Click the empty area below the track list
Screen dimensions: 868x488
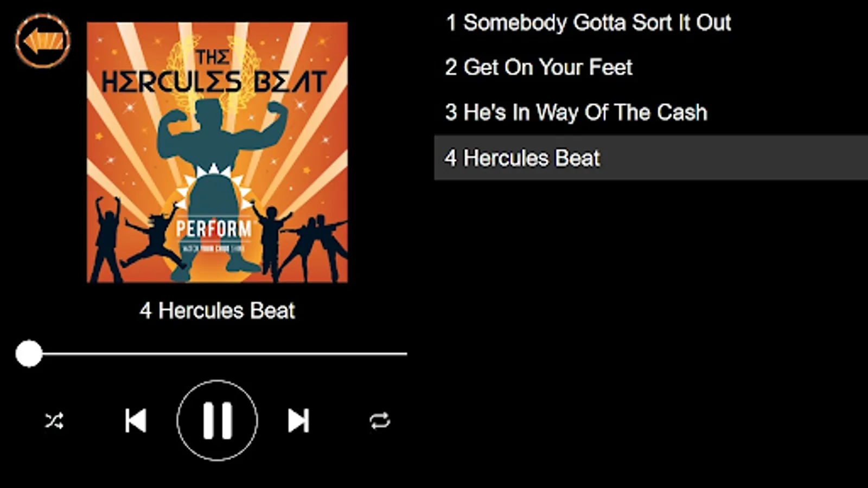coord(651,333)
